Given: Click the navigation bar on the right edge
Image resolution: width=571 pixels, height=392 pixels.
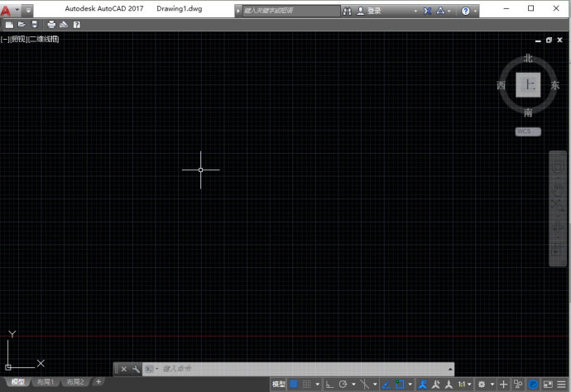Looking at the screenshot, I should pos(558,208).
